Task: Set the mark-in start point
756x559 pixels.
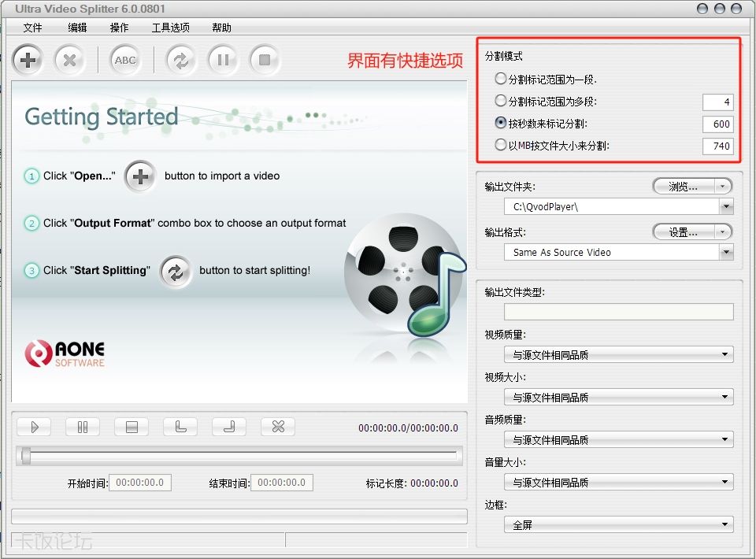Action: [180, 427]
